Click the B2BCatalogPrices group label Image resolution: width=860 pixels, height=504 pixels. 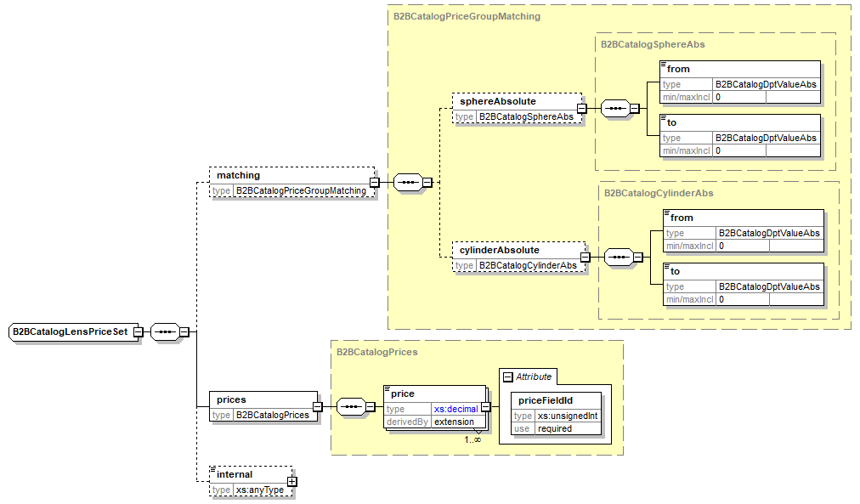(x=376, y=351)
